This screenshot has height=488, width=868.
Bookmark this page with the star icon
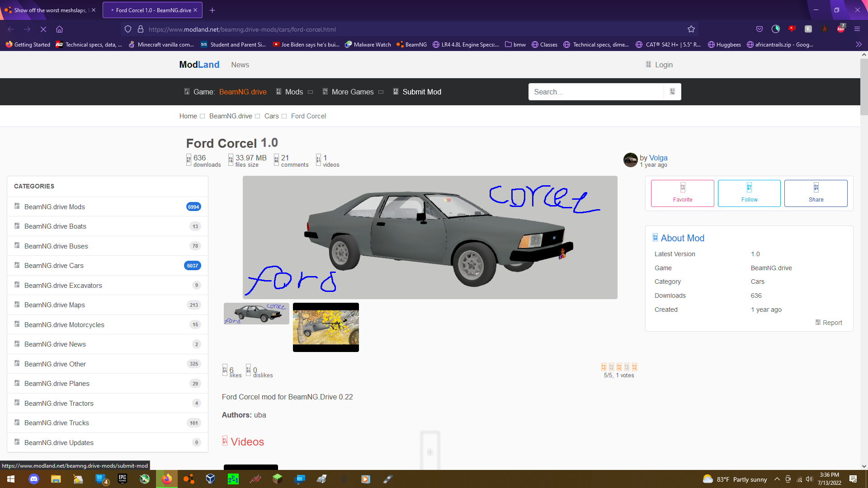tap(691, 29)
